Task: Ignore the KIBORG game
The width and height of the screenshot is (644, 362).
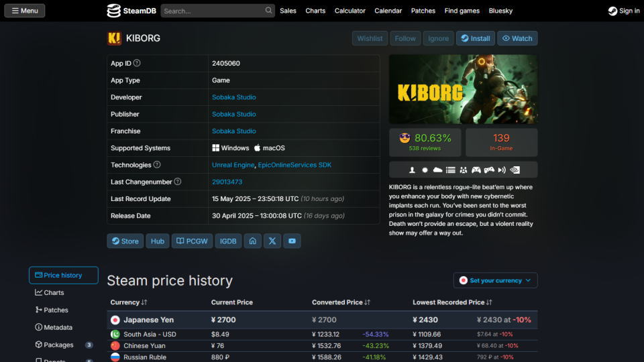Action: coord(438,38)
